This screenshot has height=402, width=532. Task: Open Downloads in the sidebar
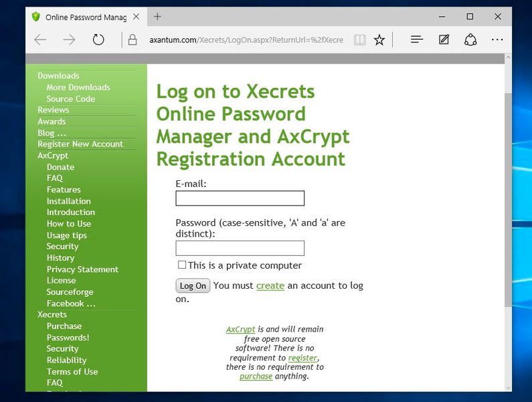point(58,76)
